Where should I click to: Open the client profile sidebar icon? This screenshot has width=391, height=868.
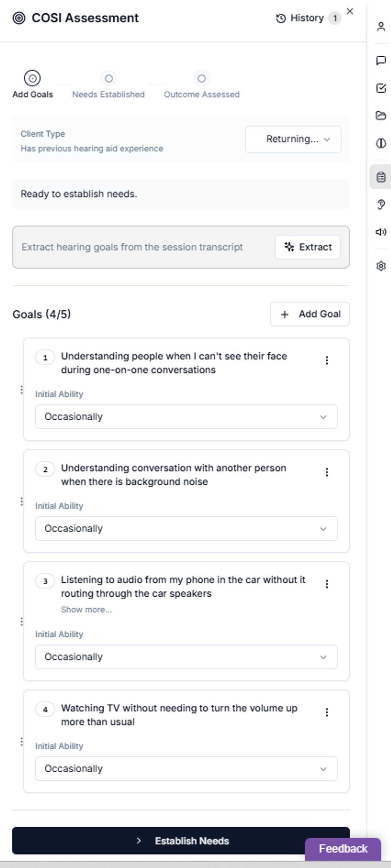tap(381, 27)
